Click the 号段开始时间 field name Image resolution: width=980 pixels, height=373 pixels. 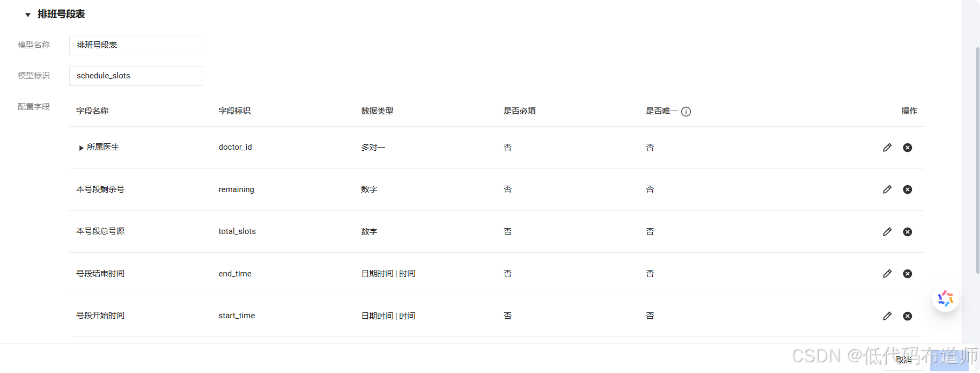pyautogui.click(x=100, y=316)
